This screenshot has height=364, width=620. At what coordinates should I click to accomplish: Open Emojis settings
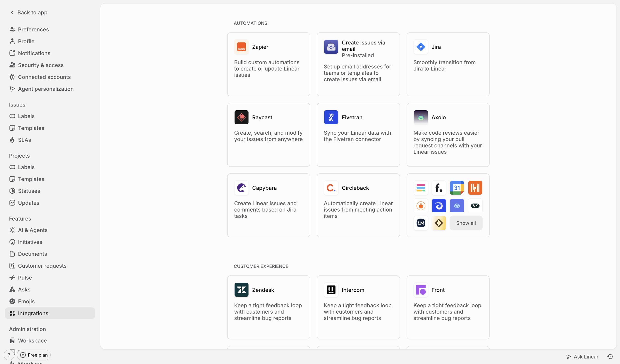[50, 301]
